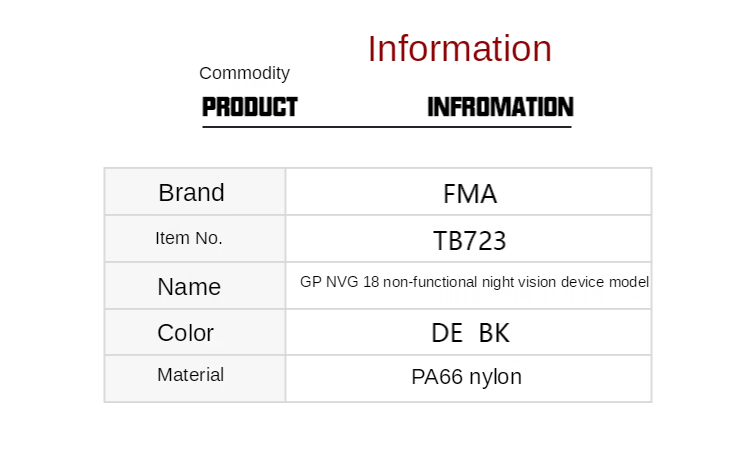Click the bold INFROMATION heading

point(500,107)
